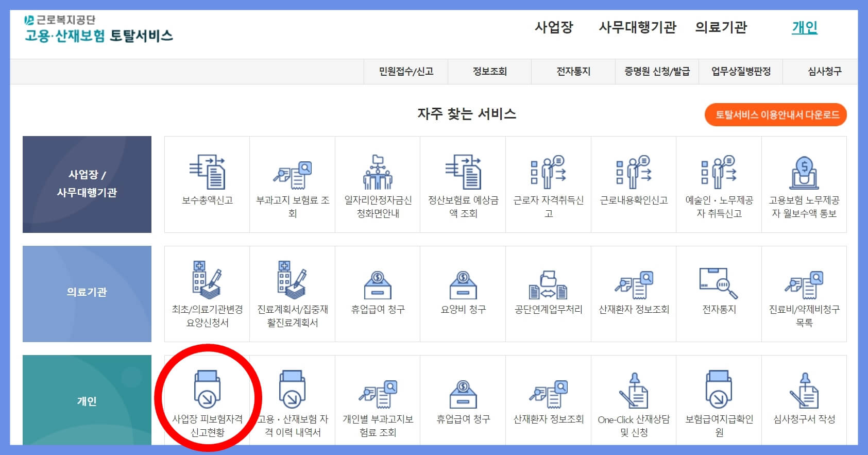Screen dimensions: 868x455
Task: Select the 개인 top tab
Action: pos(805,27)
